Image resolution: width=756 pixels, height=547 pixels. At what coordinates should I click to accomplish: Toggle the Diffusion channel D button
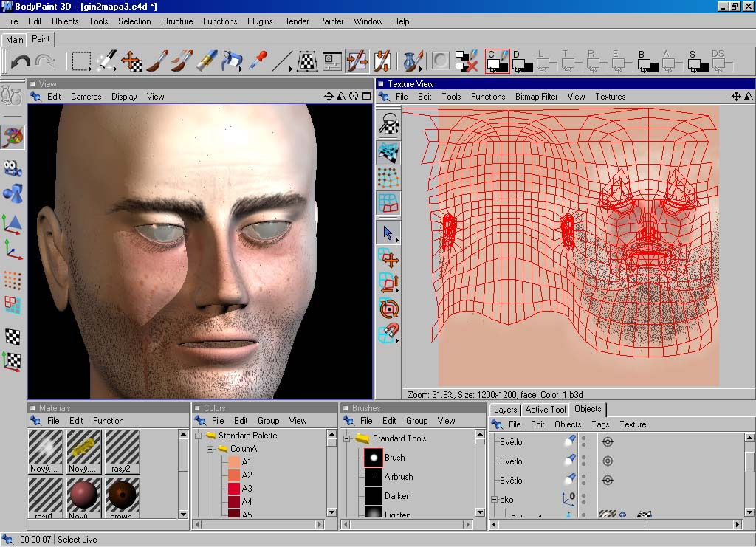pyautogui.click(x=522, y=62)
